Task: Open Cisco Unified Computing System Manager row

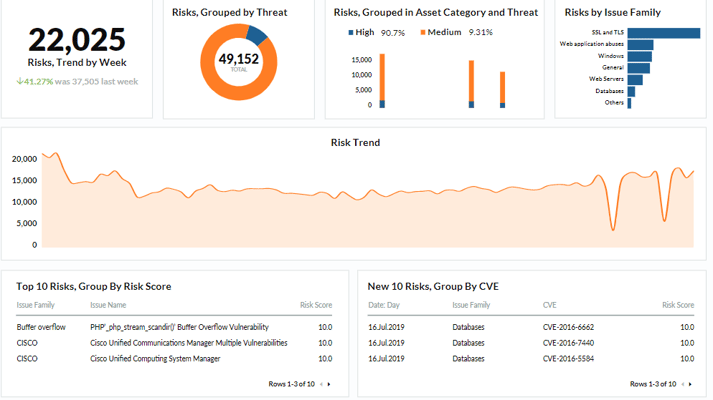Action: click(155, 358)
